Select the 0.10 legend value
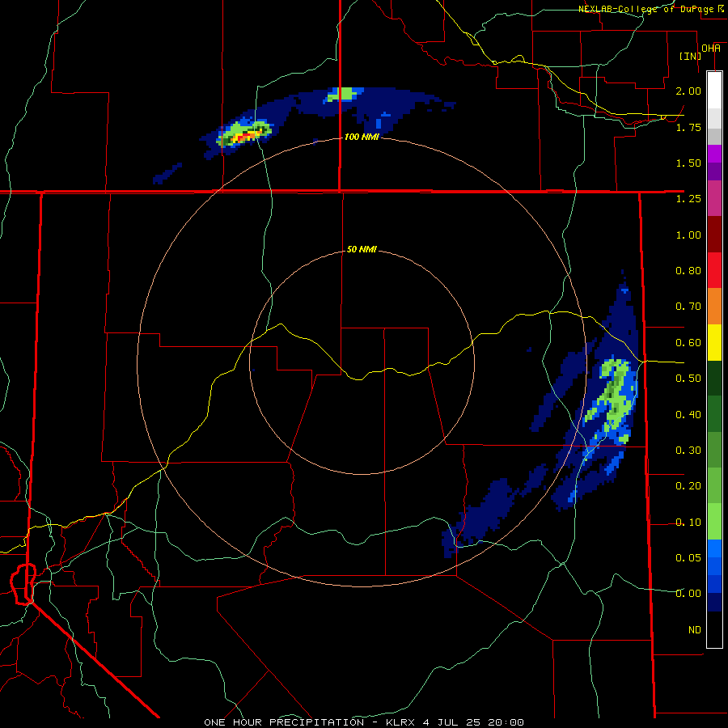This screenshot has width=728, height=728. pos(688,523)
